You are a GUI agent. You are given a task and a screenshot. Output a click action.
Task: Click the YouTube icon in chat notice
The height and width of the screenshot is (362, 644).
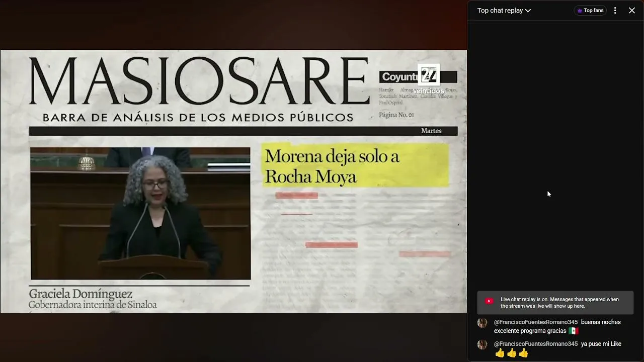pos(489,301)
